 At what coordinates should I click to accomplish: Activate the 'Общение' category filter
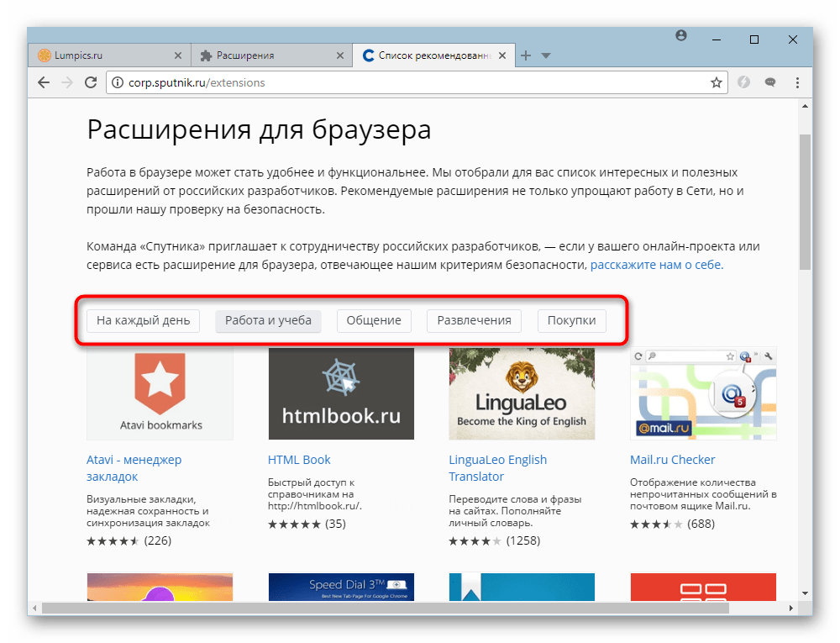point(373,320)
